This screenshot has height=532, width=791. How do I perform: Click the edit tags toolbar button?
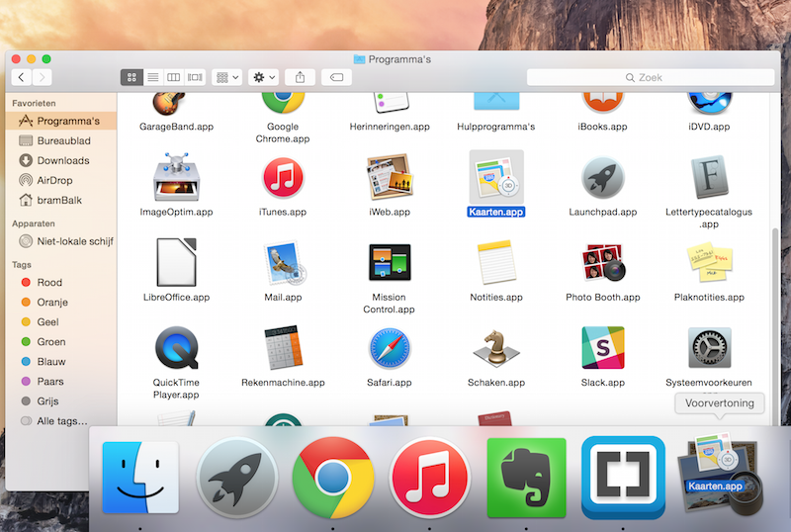coord(336,77)
